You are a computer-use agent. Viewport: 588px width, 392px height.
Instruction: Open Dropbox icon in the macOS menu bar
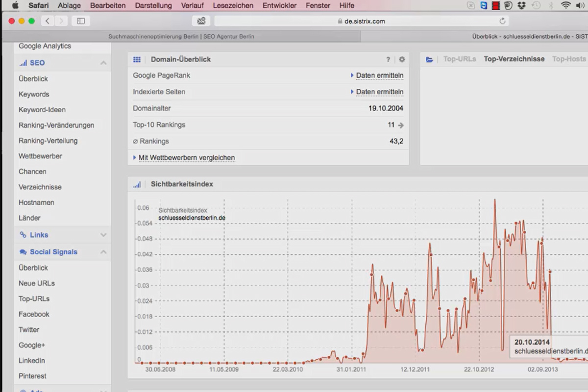tap(521, 5)
